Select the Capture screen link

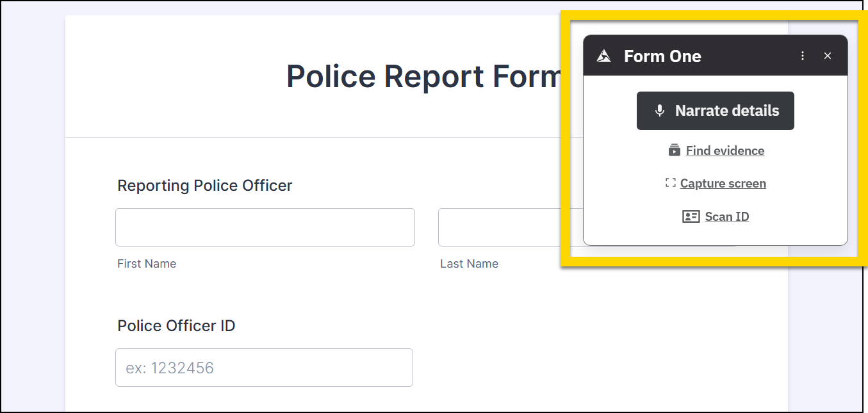tap(723, 184)
